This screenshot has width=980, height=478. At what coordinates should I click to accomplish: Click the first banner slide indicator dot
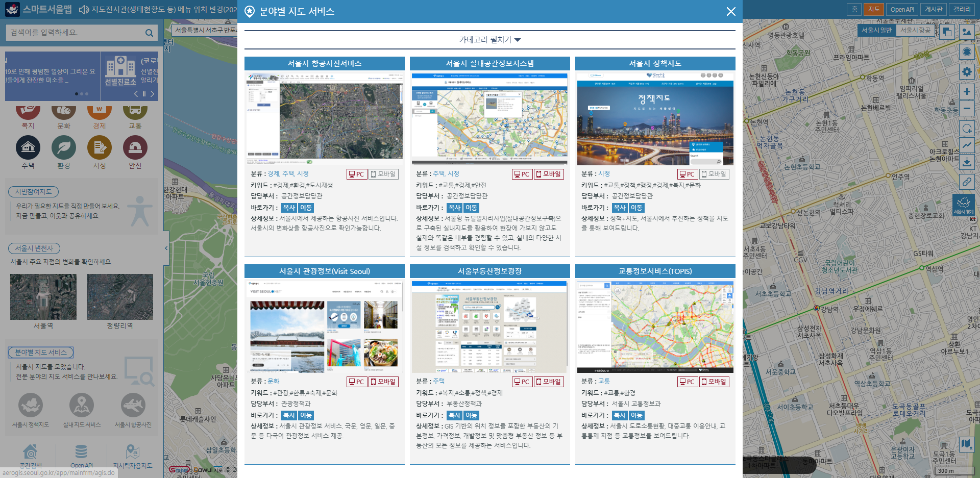77,94
